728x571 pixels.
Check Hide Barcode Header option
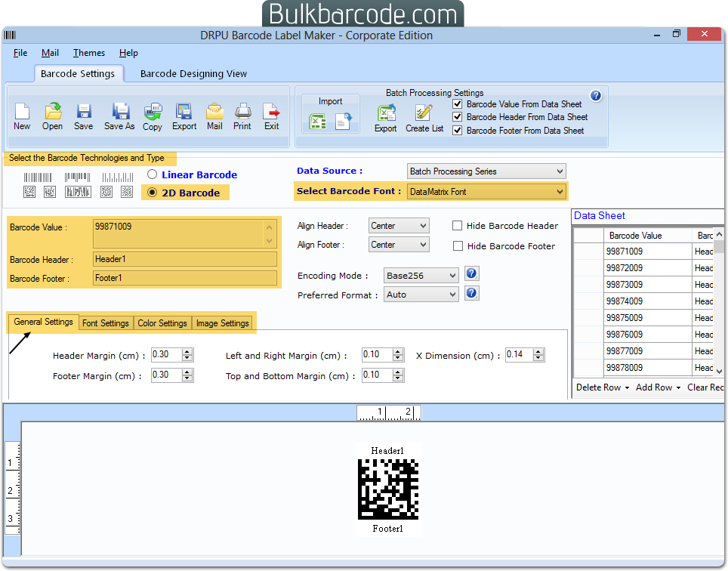[x=458, y=226]
